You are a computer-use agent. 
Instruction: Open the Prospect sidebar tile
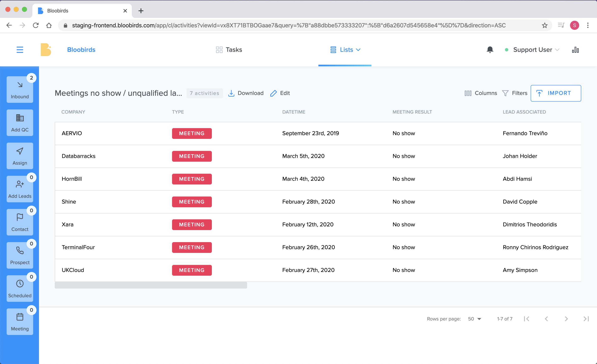(20, 255)
